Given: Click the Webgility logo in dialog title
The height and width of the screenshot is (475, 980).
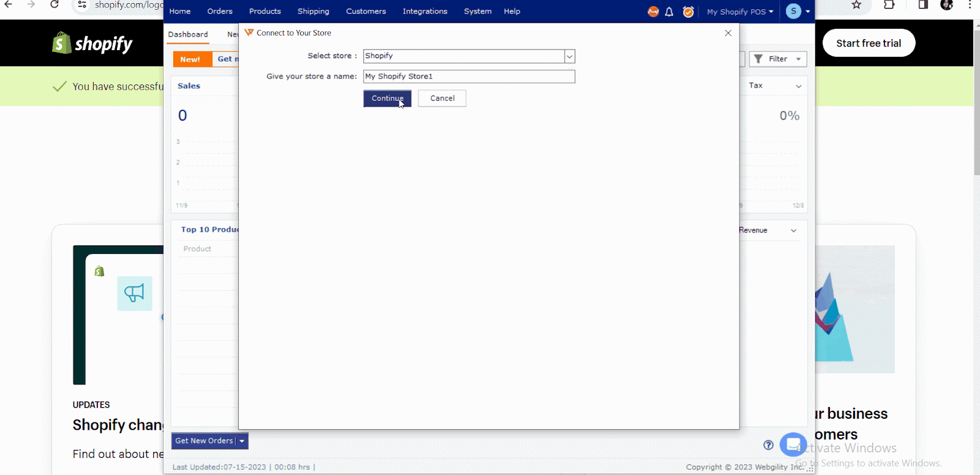Looking at the screenshot, I should click(249, 32).
